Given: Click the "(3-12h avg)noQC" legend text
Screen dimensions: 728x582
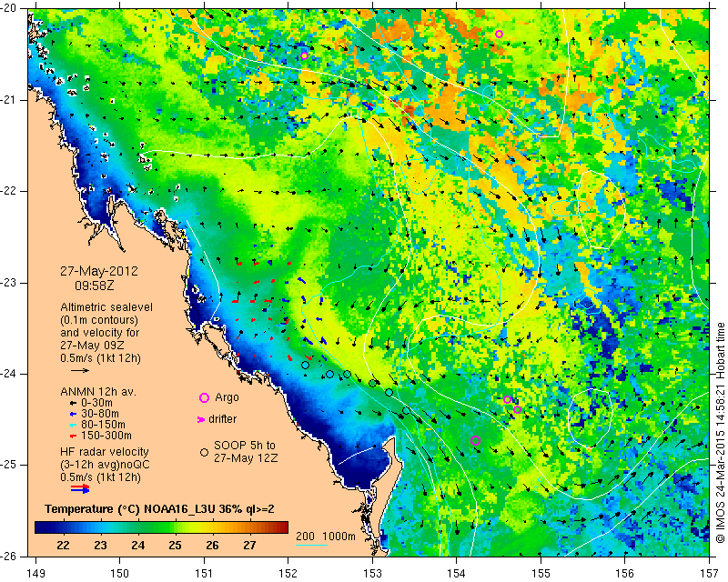Looking at the screenshot, I should click(105, 464).
